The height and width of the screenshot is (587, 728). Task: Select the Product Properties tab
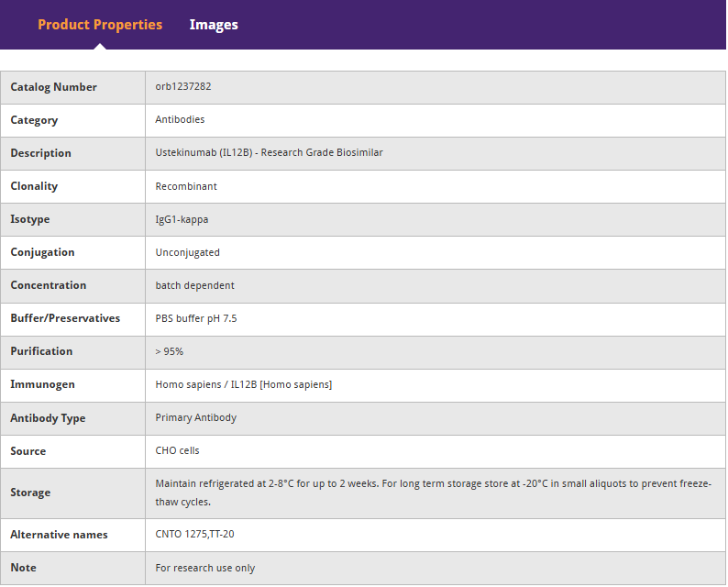tap(100, 25)
